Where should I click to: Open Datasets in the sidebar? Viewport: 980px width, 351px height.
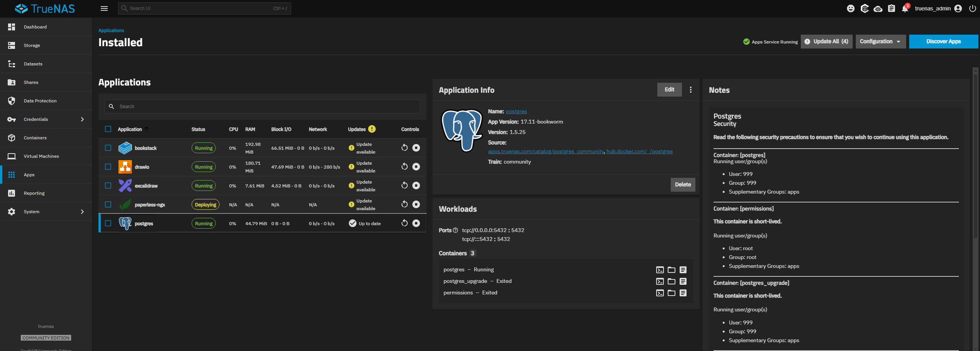point(46,64)
